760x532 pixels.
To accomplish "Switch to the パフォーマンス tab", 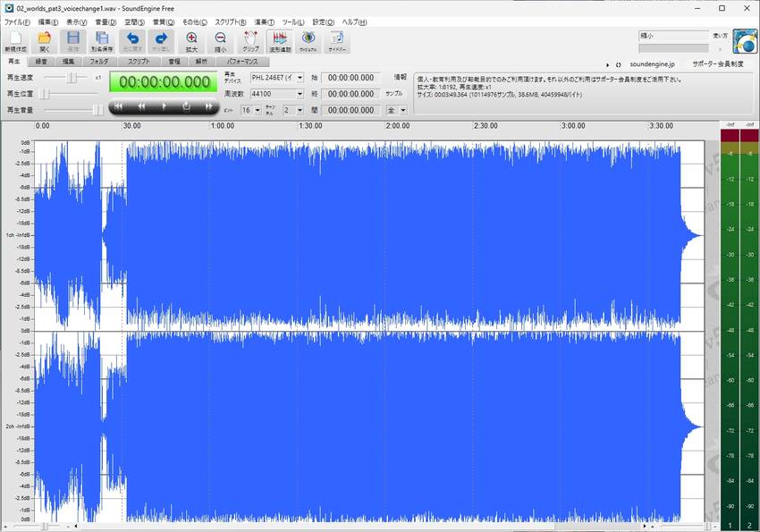I will tap(242, 62).
